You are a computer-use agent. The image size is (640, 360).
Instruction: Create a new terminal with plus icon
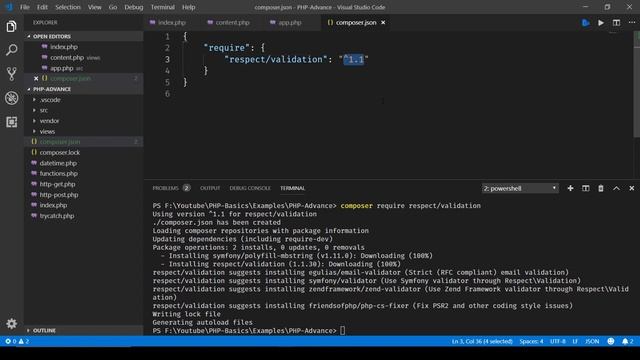[570, 188]
